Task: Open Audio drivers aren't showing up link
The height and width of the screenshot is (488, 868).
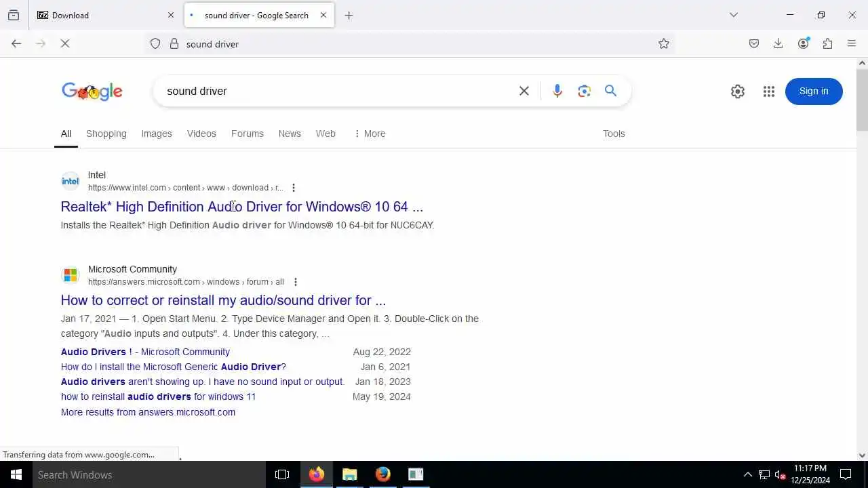Action: point(203,382)
